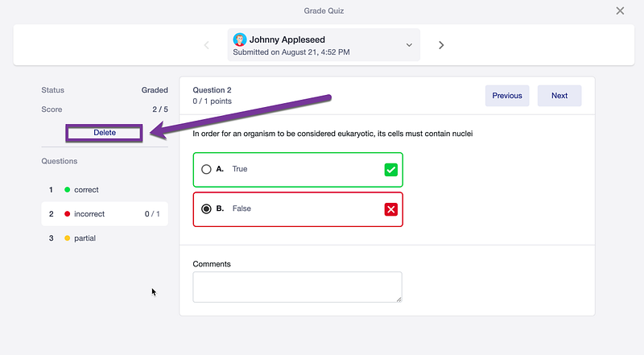
Task: Expand the Johnny Appleseed submission selector
Action: pyautogui.click(x=324, y=45)
